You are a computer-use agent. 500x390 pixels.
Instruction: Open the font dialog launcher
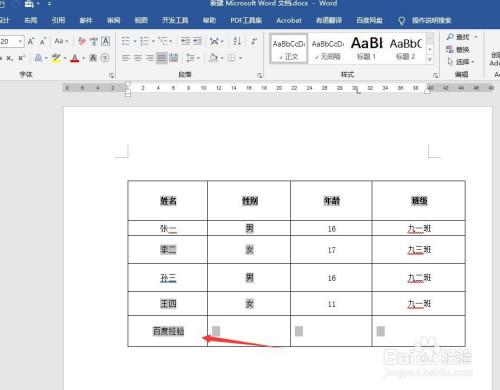pos(111,76)
